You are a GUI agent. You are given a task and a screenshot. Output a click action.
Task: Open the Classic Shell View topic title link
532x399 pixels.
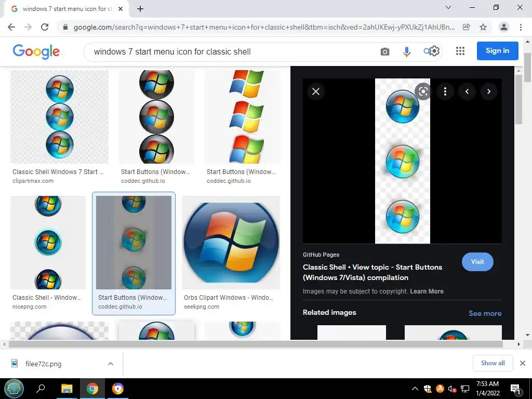pyautogui.click(x=372, y=272)
